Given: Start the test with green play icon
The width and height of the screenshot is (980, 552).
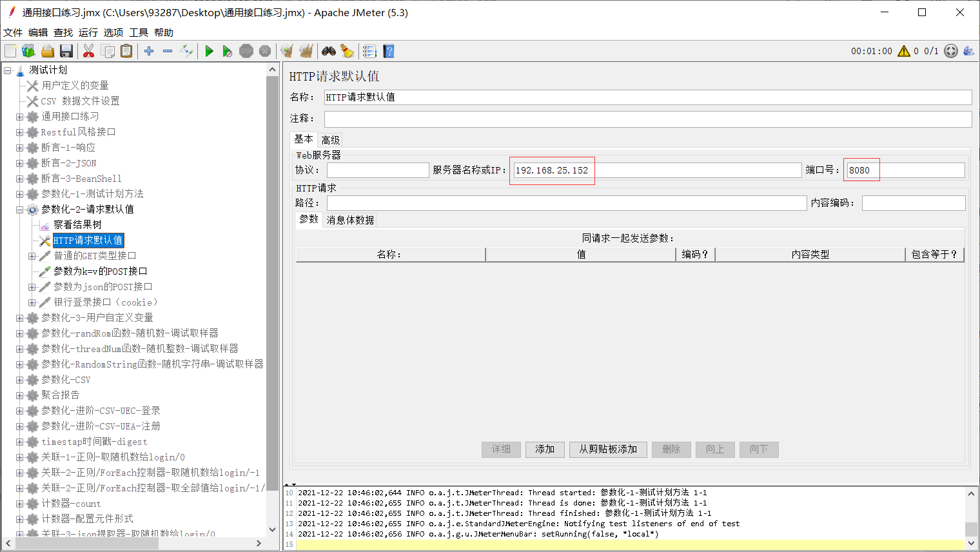Looking at the screenshot, I should pyautogui.click(x=209, y=51).
